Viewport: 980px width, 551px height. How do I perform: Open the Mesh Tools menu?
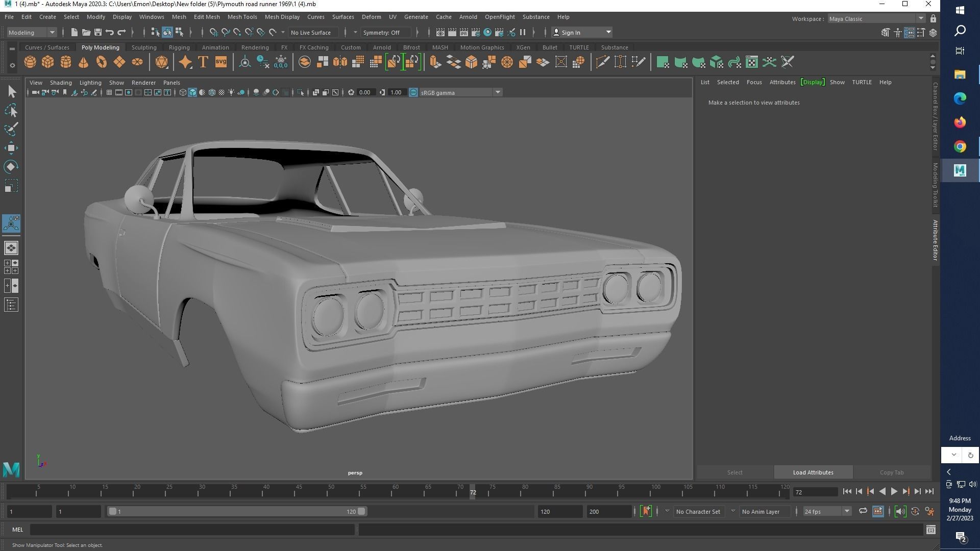click(x=242, y=17)
